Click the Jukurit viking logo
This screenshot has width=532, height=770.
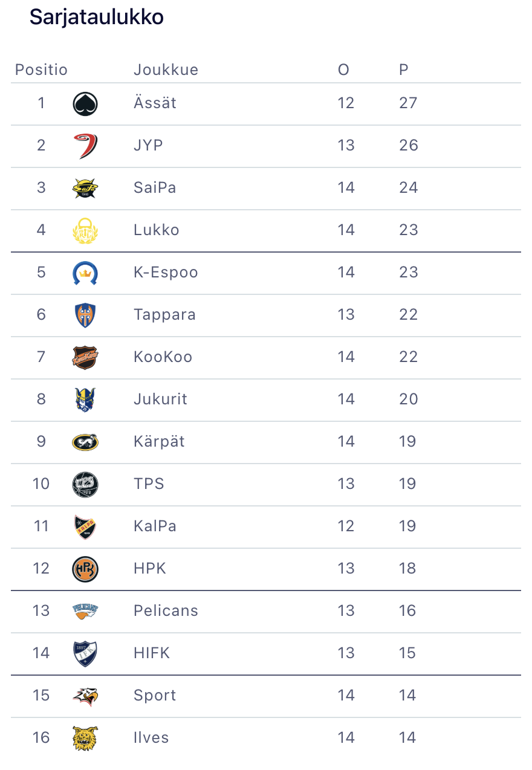coord(85,400)
